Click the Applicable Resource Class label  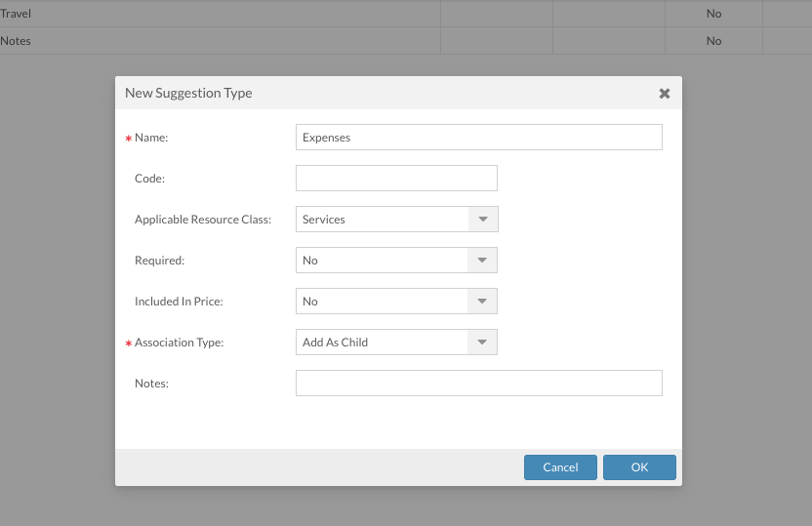[203, 220]
